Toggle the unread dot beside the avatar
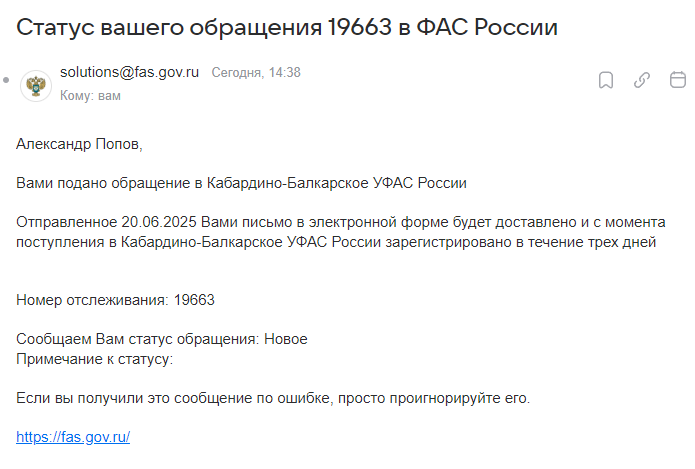 6,80
